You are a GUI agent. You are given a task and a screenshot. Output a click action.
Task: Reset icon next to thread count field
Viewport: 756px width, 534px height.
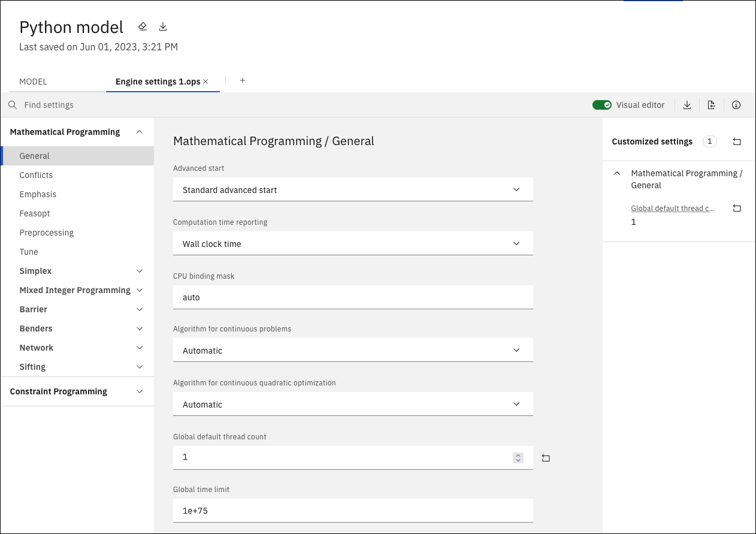546,458
